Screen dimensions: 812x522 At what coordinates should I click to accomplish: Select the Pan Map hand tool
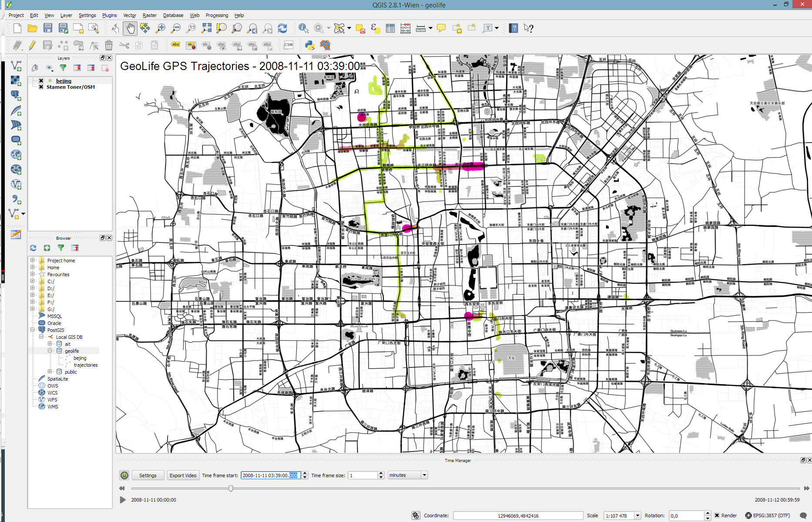130,29
